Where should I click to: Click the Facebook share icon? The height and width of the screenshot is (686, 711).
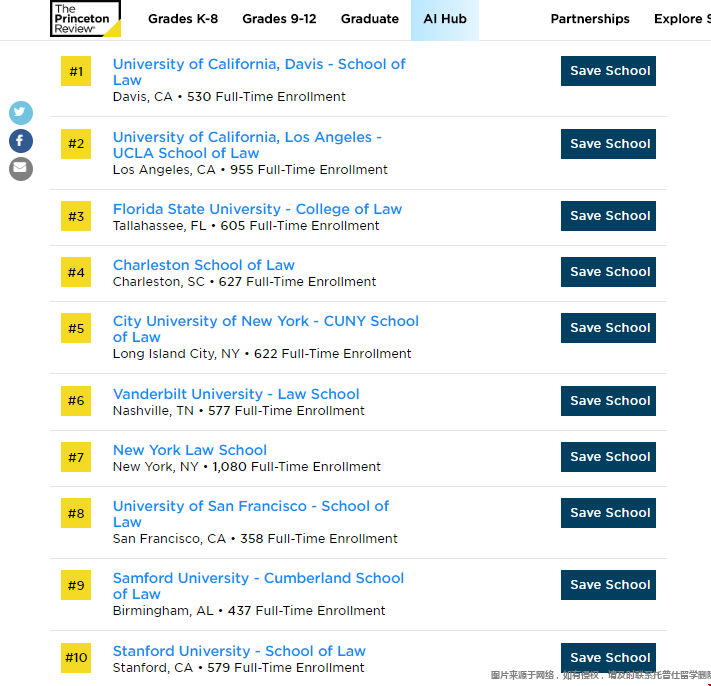tap(21, 141)
